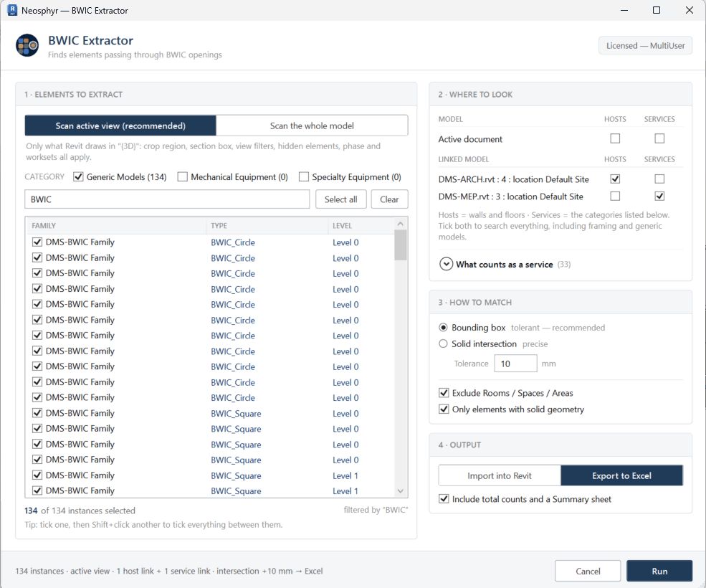Choose Import into Revit output

coord(500,475)
